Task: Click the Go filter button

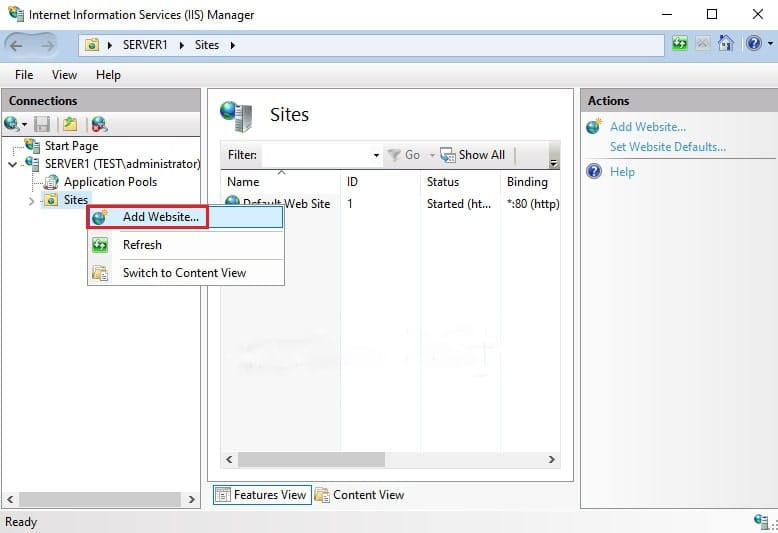Action: 403,155
